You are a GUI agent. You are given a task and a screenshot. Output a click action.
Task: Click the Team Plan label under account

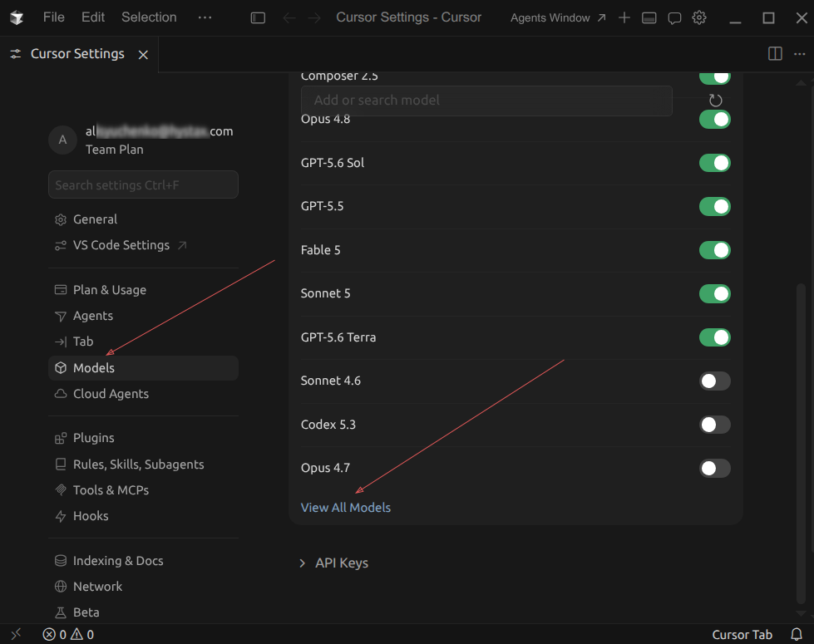tap(114, 150)
